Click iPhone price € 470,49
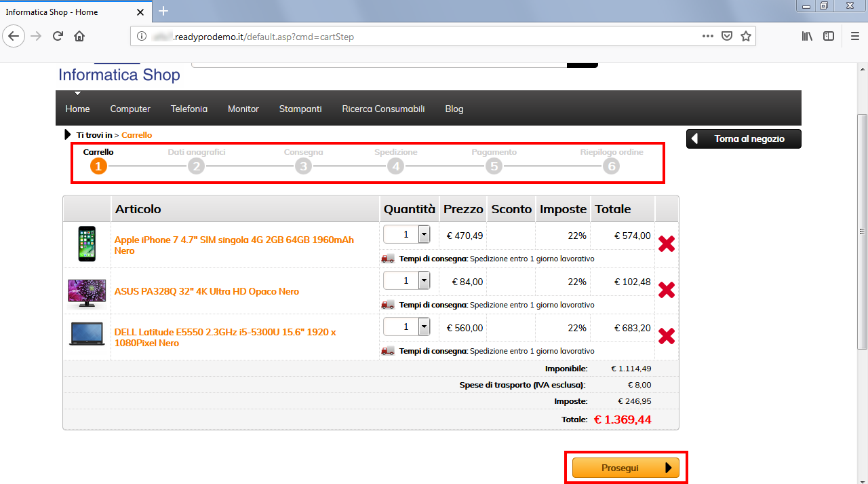The width and height of the screenshot is (868, 484). (465, 236)
